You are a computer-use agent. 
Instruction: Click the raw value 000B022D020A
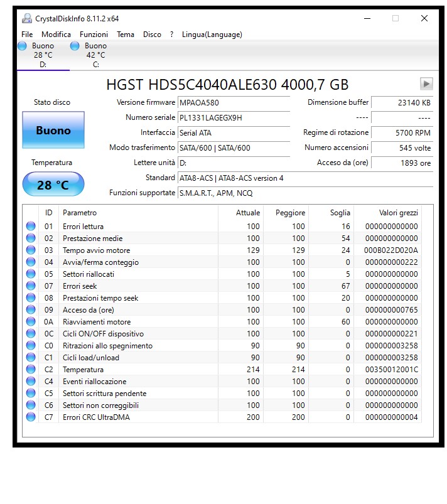(390, 250)
